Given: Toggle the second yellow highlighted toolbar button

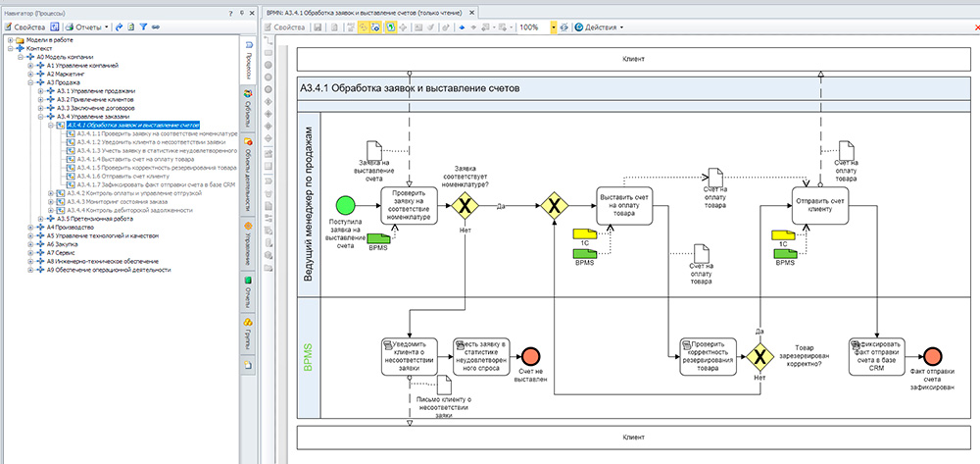Looking at the screenshot, I should point(377,27).
